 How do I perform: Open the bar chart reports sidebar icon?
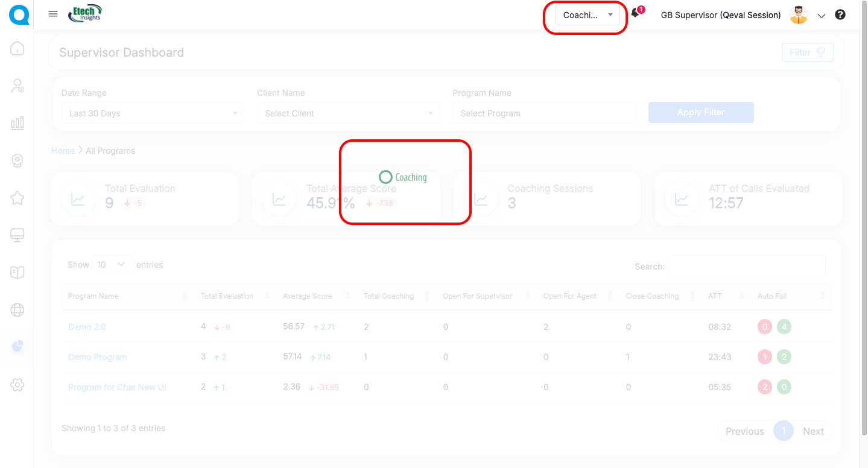click(17, 123)
